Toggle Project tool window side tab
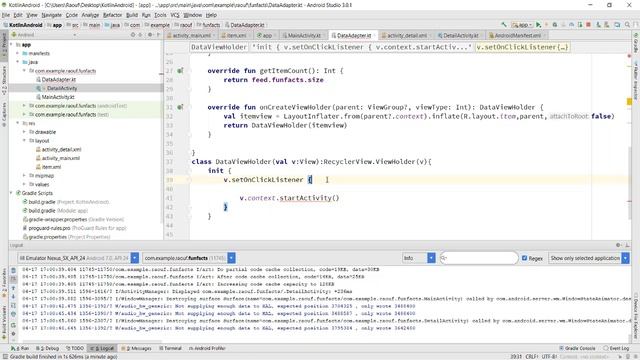Viewport: 640px width, 360px height. coord(4,45)
